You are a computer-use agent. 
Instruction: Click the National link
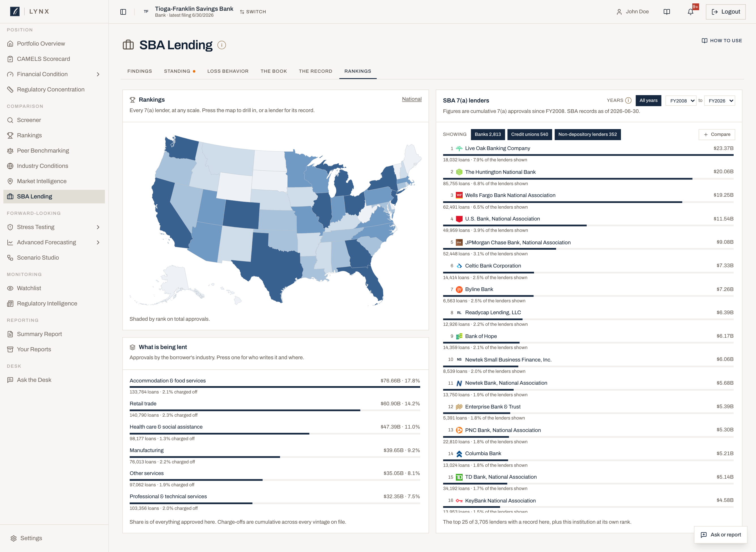point(411,99)
